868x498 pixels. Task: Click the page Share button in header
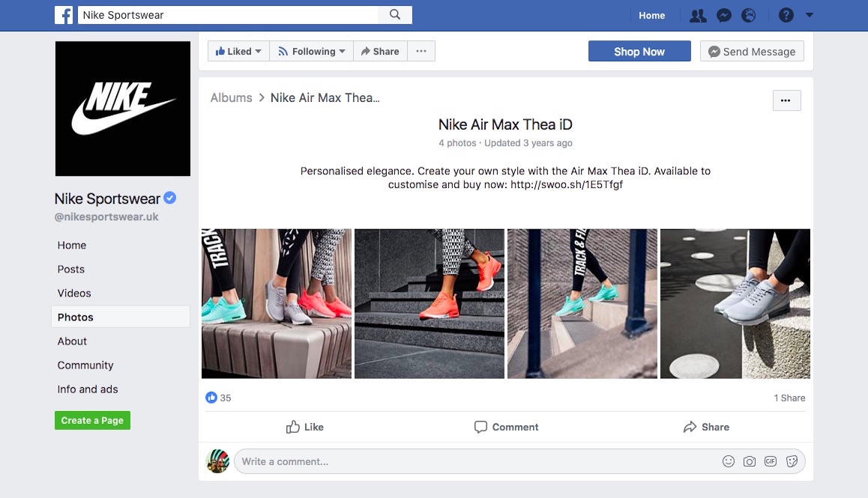coord(380,51)
